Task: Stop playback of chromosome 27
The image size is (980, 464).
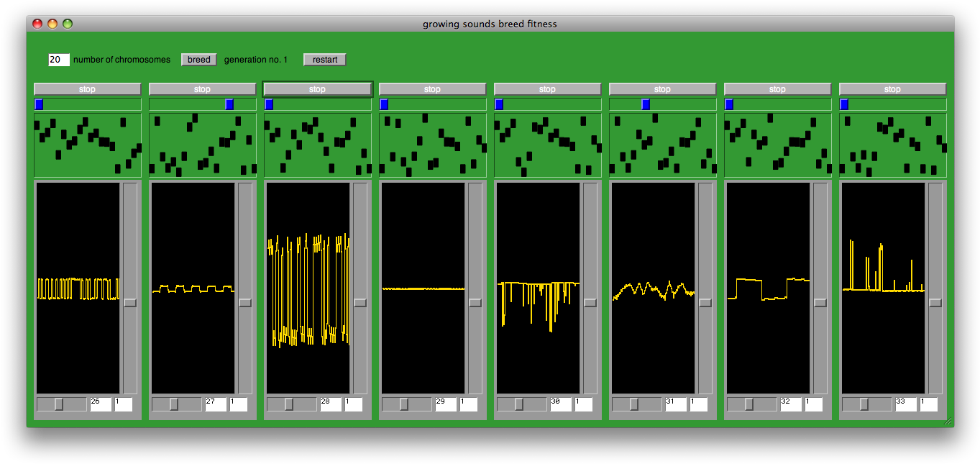Action: click(x=202, y=88)
